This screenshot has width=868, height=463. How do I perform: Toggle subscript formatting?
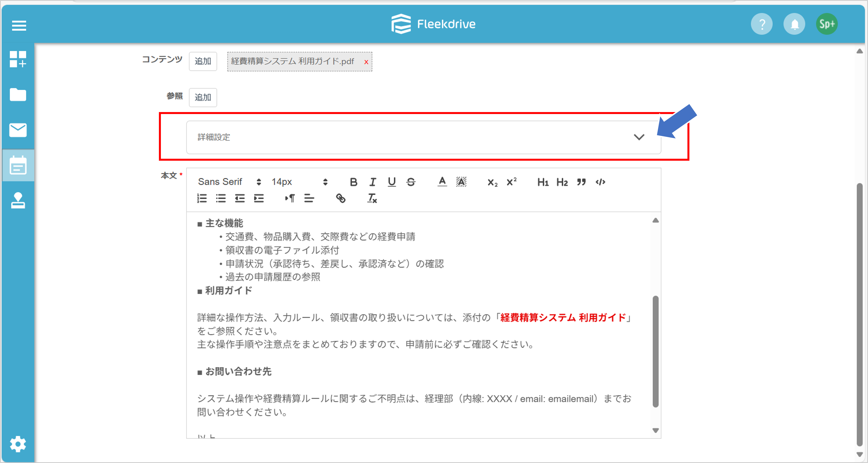pos(492,182)
